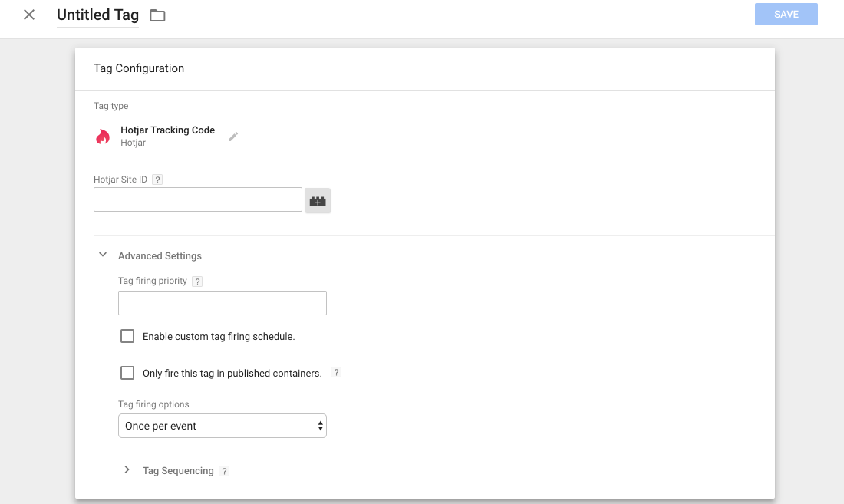
Task: Focus the Tag firing priority field
Action: tap(223, 303)
